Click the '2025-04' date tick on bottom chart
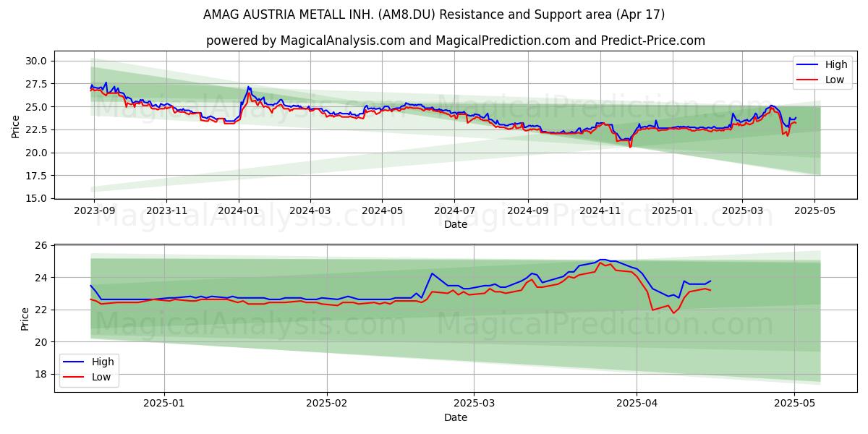This screenshot has width=868, height=434. coord(637,404)
